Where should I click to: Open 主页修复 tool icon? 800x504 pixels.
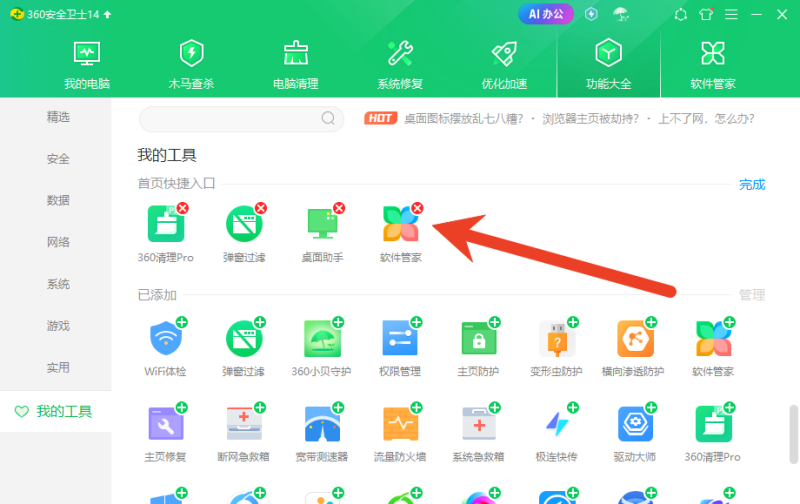[x=165, y=423]
